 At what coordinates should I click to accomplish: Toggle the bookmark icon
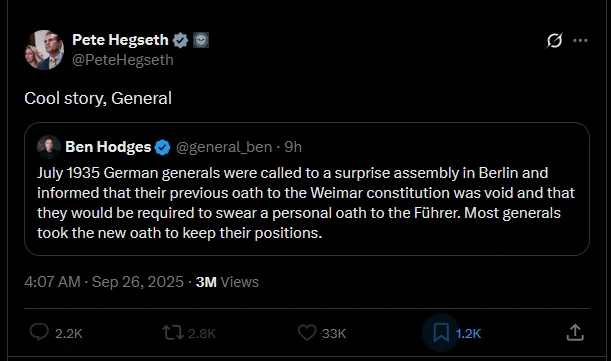pos(441,333)
